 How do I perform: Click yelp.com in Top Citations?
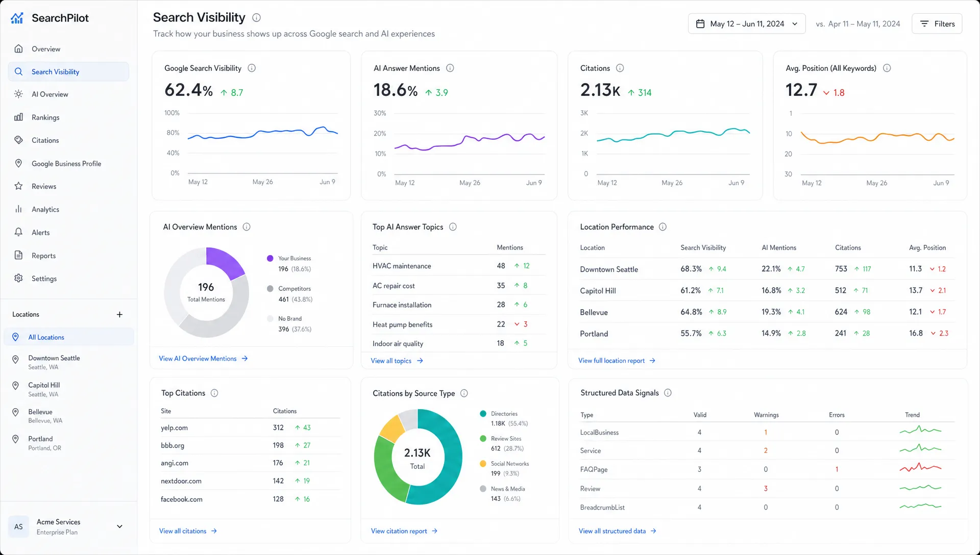point(174,428)
